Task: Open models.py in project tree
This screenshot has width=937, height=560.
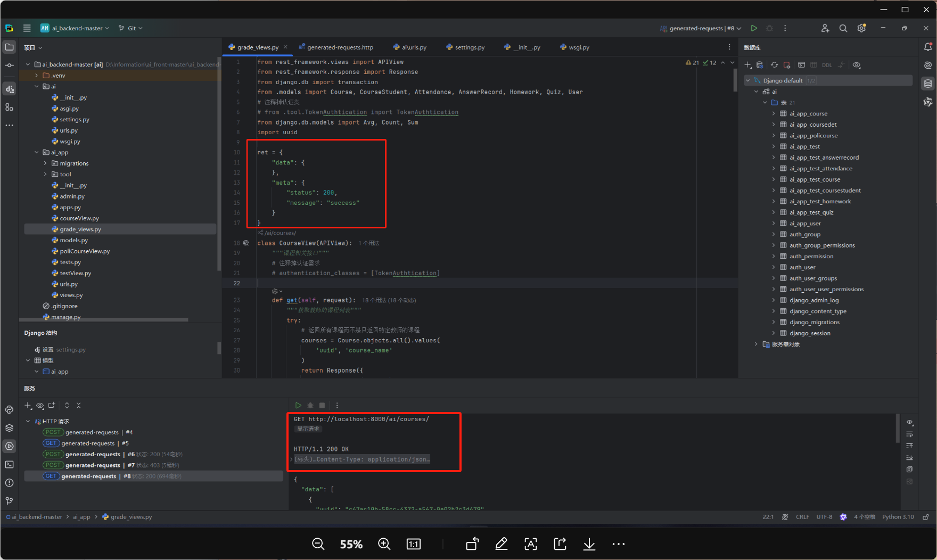Action: click(74, 240)
